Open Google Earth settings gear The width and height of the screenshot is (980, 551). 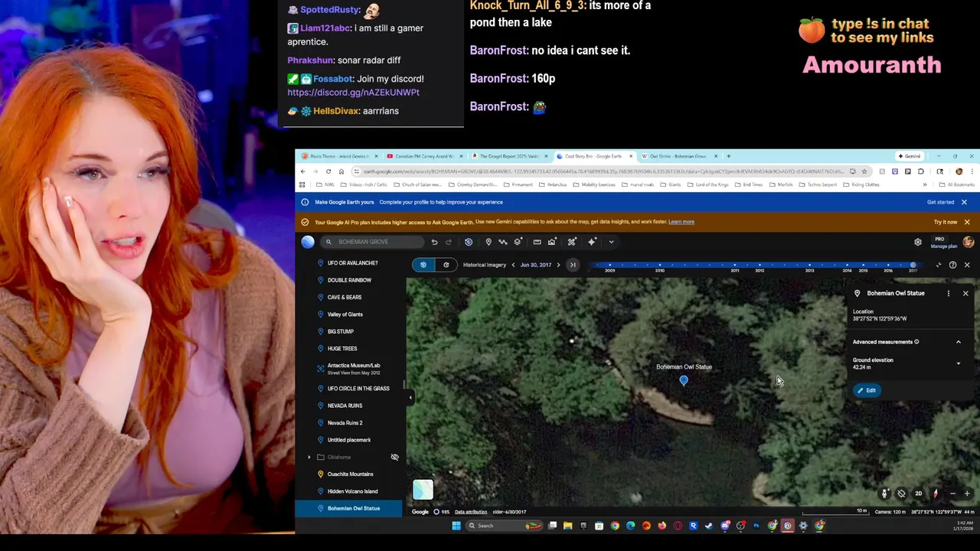[918, 242]
